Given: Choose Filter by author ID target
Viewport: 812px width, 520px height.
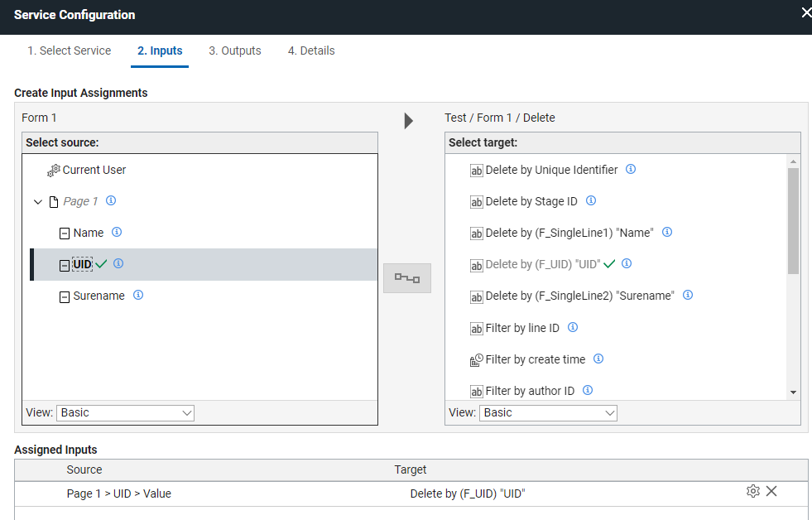Looking at the screenshot, I should click(530, 391).
